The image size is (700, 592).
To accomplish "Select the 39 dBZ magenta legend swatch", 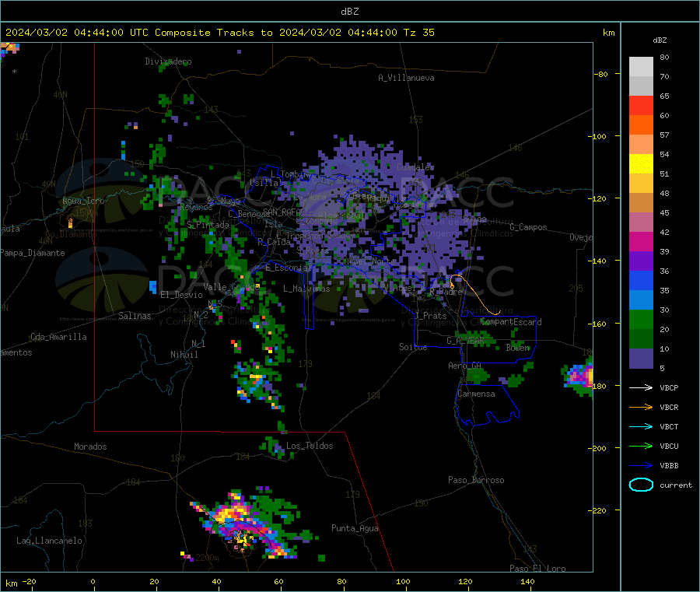I will coord(641,241).
